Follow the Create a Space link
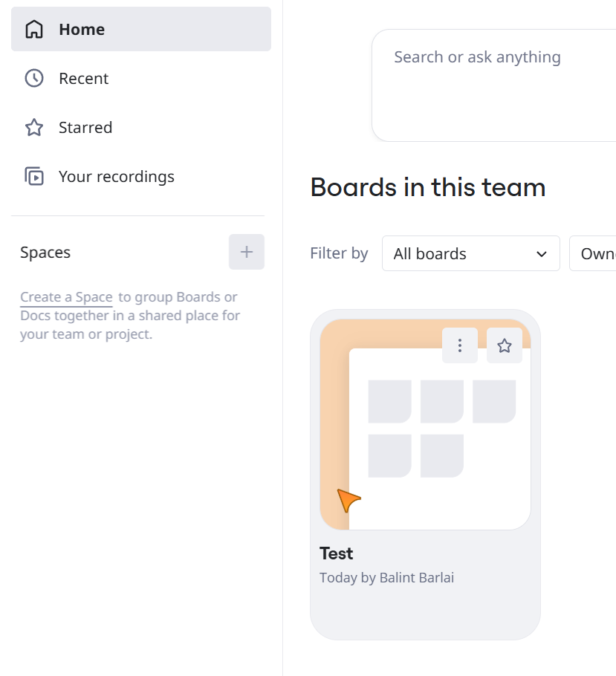Screen dimensions: 616x676 (x=66, y=297)
